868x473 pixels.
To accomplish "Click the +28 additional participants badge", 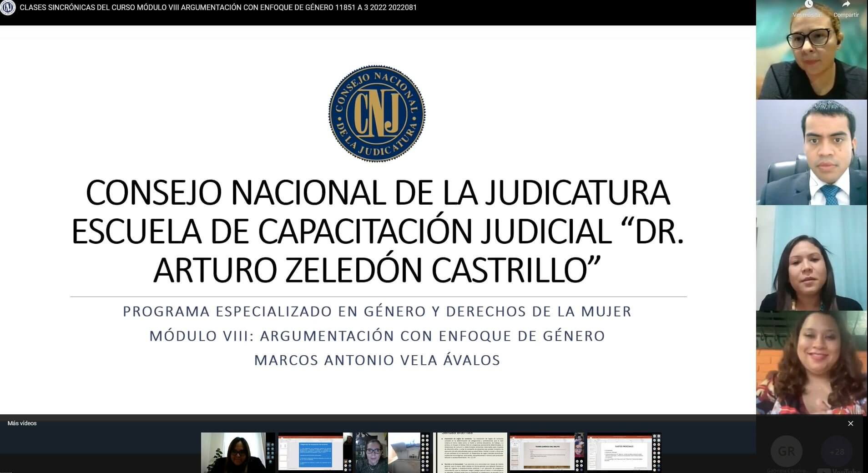I will click(x=837, y=452).
